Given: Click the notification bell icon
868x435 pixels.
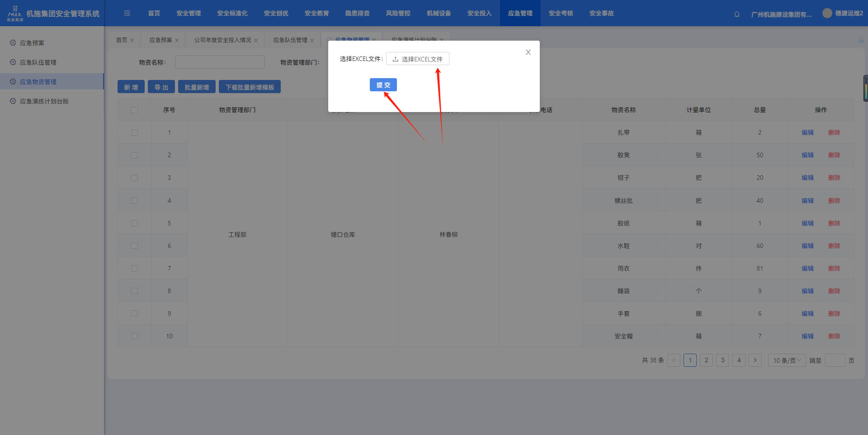Looking at the screenshot, I should tap(737, 14).
